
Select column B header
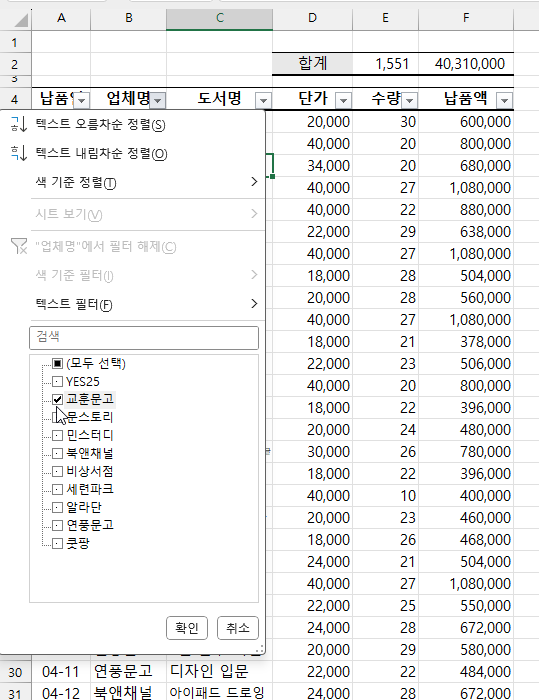(129, 18)
